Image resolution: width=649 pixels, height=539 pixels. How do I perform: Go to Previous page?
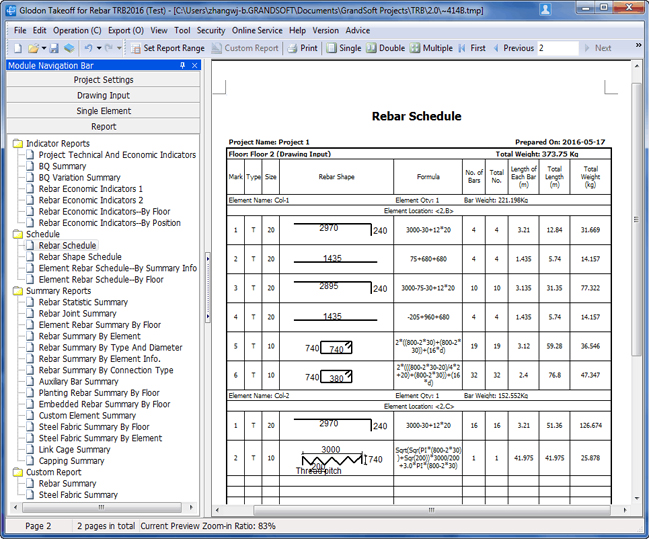(512, 48)
